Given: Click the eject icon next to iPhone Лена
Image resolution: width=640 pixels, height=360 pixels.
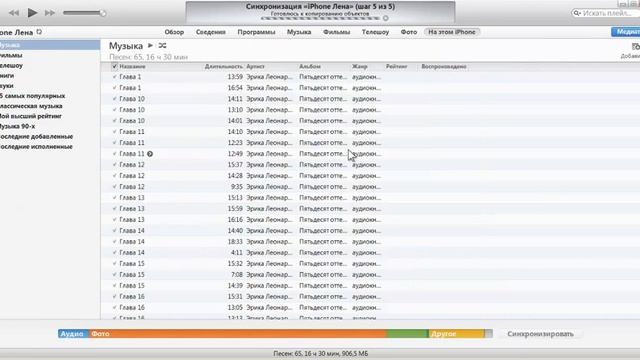Looking at the screenshot, I should click(x=39, y=31).
